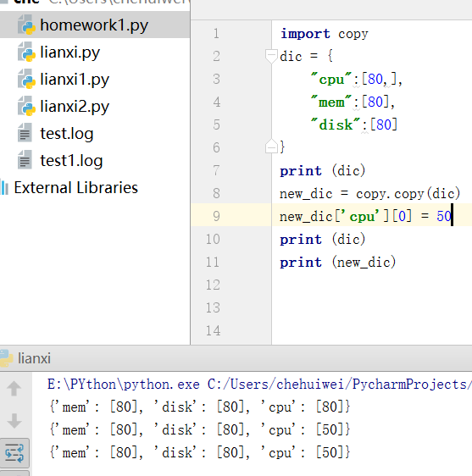Toggle soft-wrap icon in run console
This screenshot has width=472, height=476.
[14, 453]
